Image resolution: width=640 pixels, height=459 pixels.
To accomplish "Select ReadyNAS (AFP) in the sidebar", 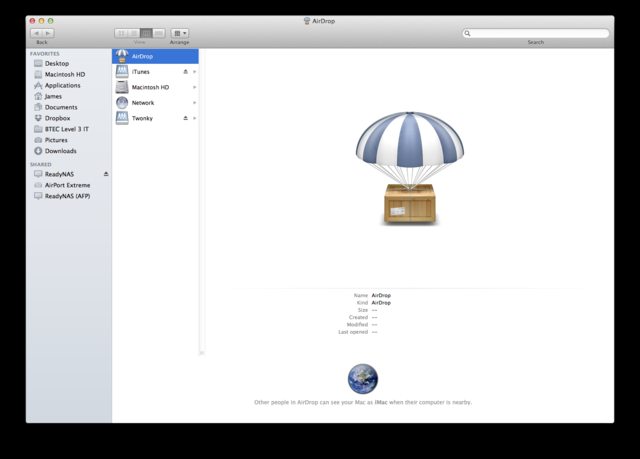I will [x=69, y=196].
